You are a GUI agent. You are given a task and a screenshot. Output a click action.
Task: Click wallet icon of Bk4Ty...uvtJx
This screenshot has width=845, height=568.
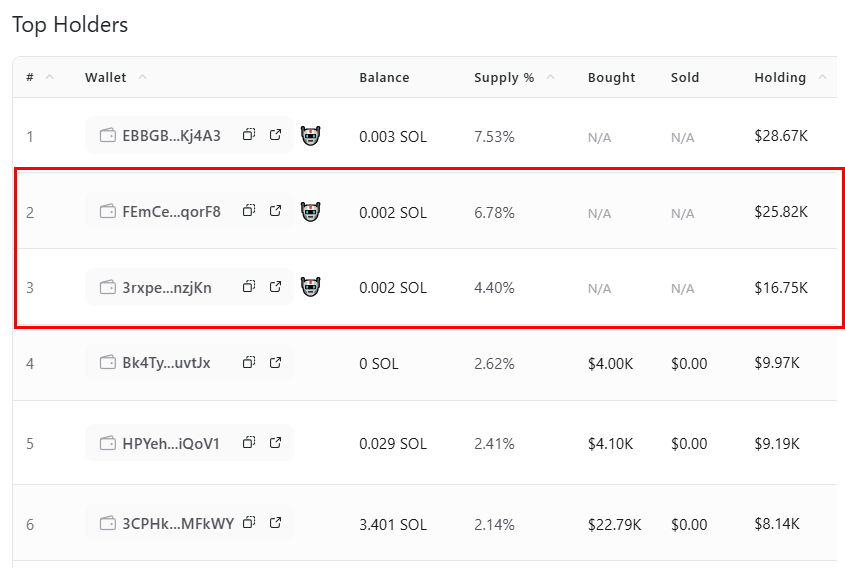(x=108, y=362)
